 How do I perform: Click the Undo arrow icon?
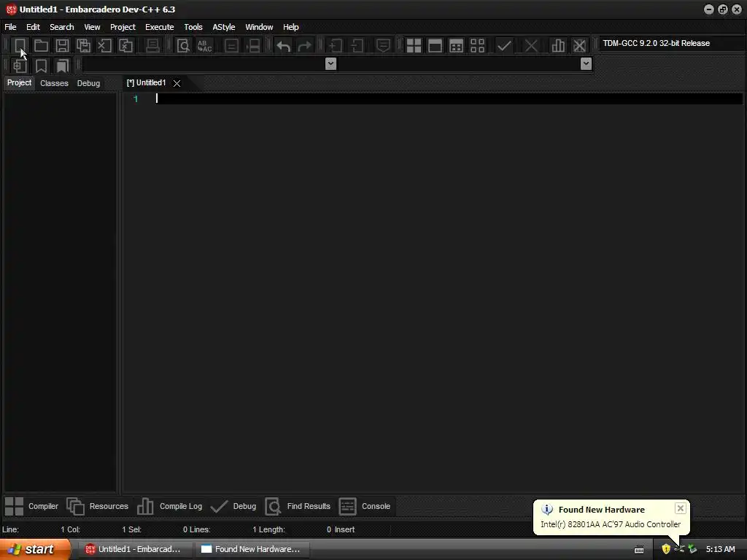pos(284,46)
